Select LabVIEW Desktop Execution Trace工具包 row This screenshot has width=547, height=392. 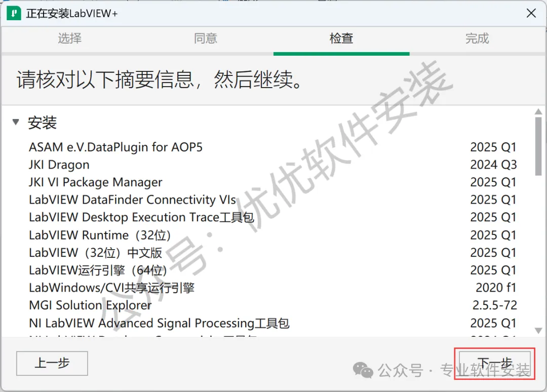(x=272, y=217)
